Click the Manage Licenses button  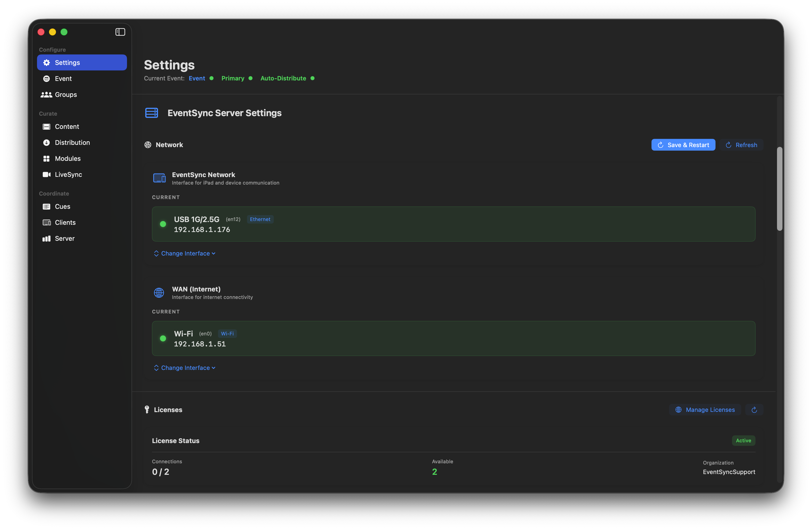coord(705,410)
